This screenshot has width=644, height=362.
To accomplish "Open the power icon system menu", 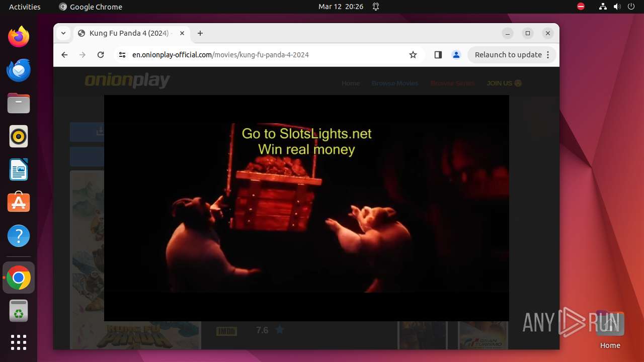I will click(x=631, y=7).
